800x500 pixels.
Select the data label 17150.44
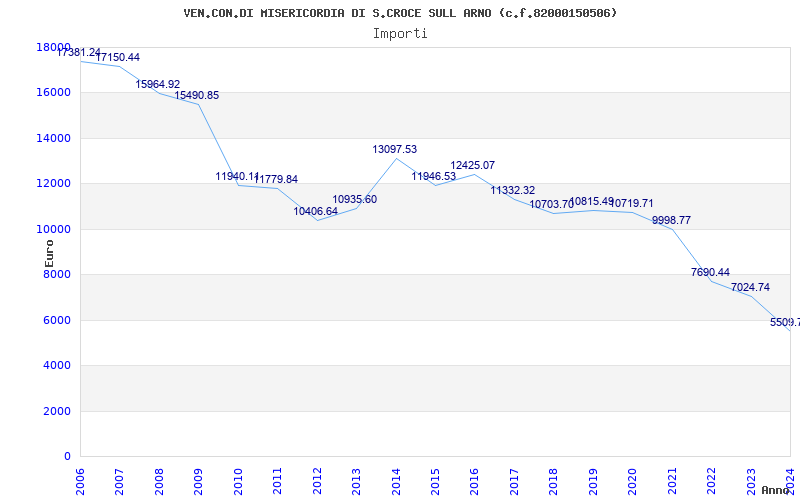click(118, 57)
